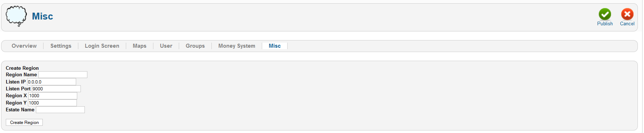644x133 pixels.
Task: Focus the Region Name input field
Action: pos(63,74)
